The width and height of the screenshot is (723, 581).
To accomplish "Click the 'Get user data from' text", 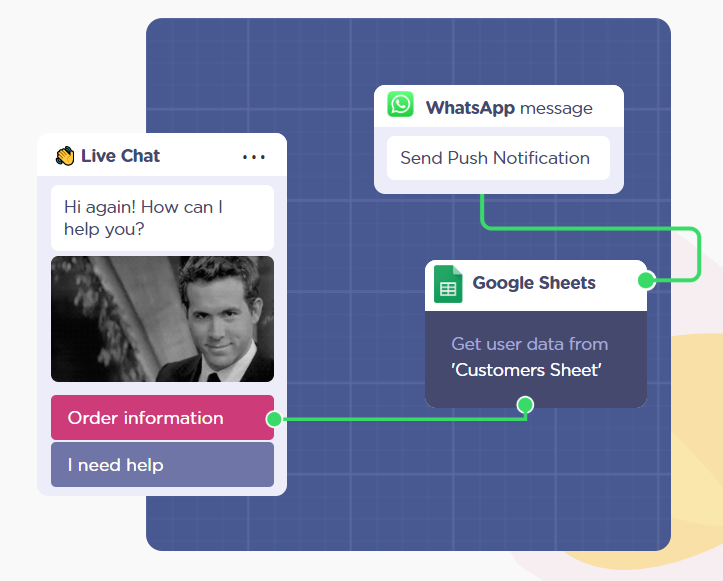I will (x=530, y=344).
